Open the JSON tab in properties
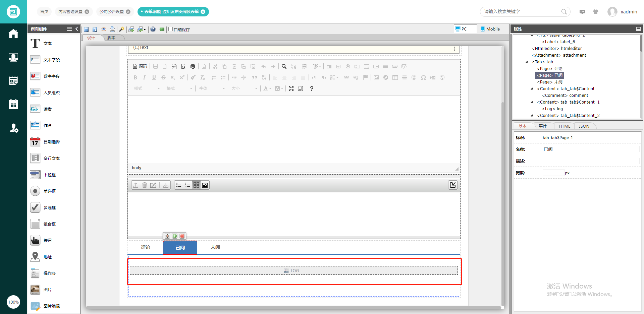The height and width of the screenshot is (314, 644). coord(584,126)
